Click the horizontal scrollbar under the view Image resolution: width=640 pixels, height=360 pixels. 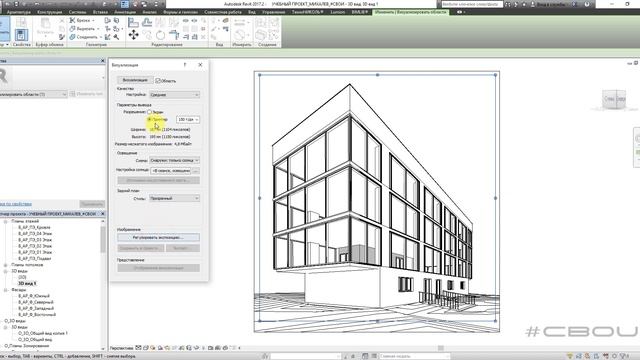coord(441,348)
